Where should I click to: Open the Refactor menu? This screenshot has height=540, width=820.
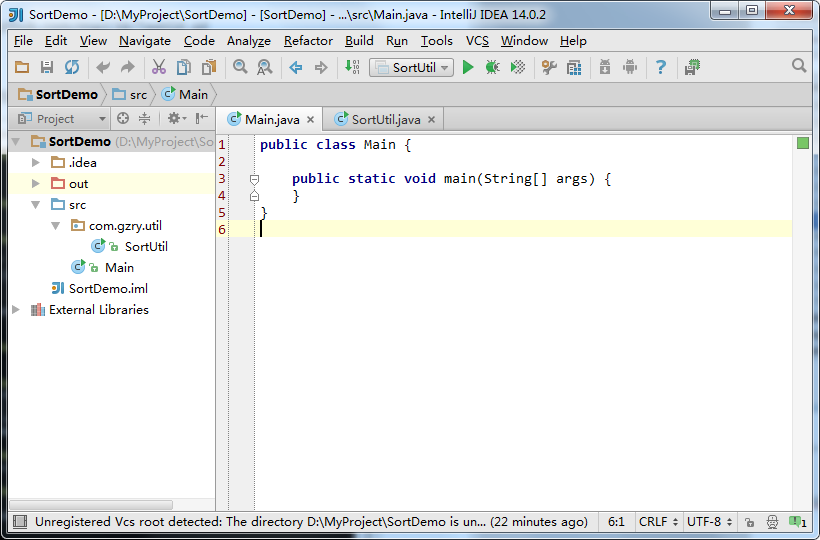click(308, 41)
